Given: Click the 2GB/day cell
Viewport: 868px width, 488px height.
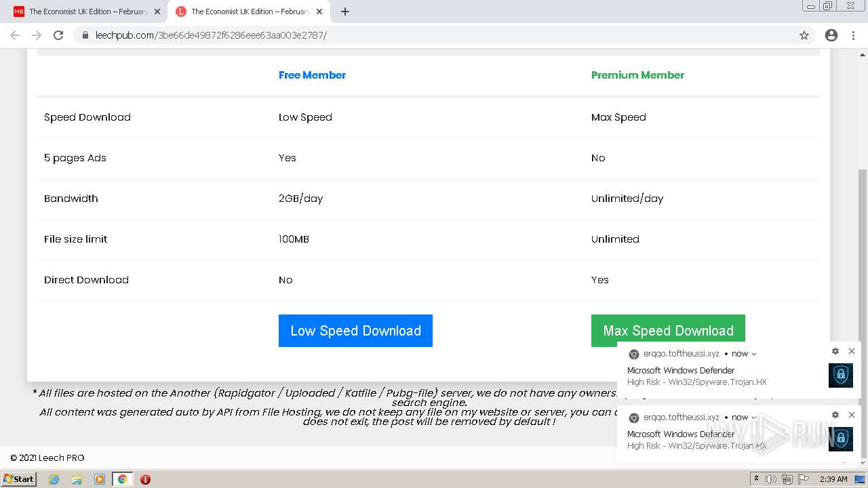Looking at the screenshot, I should (x=300, y=199).
